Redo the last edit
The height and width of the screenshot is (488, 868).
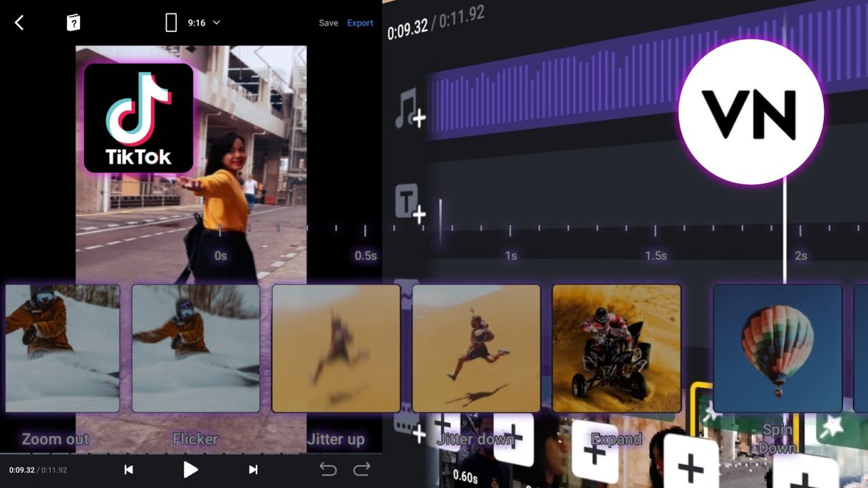362,468
